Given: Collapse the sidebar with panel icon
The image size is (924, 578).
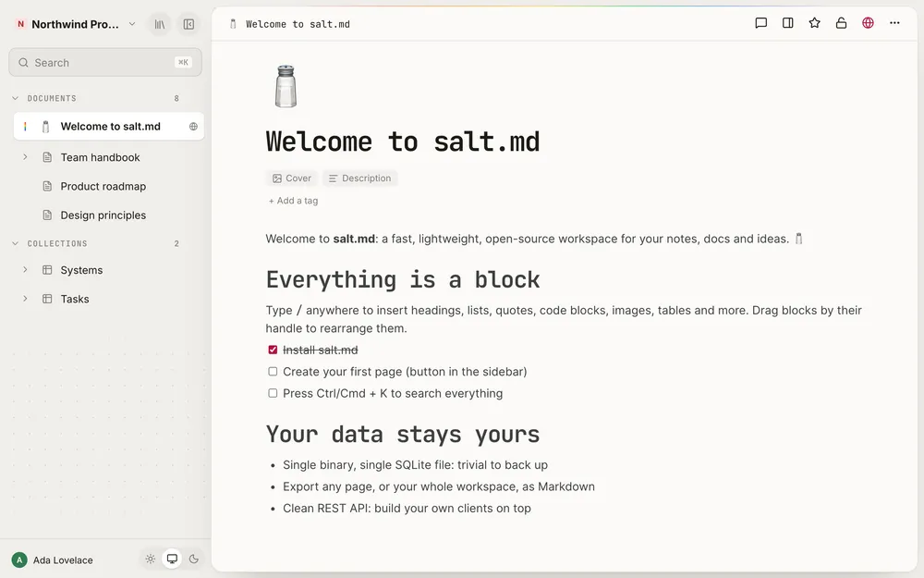Looking at the screenshot, I should point(188,24).
